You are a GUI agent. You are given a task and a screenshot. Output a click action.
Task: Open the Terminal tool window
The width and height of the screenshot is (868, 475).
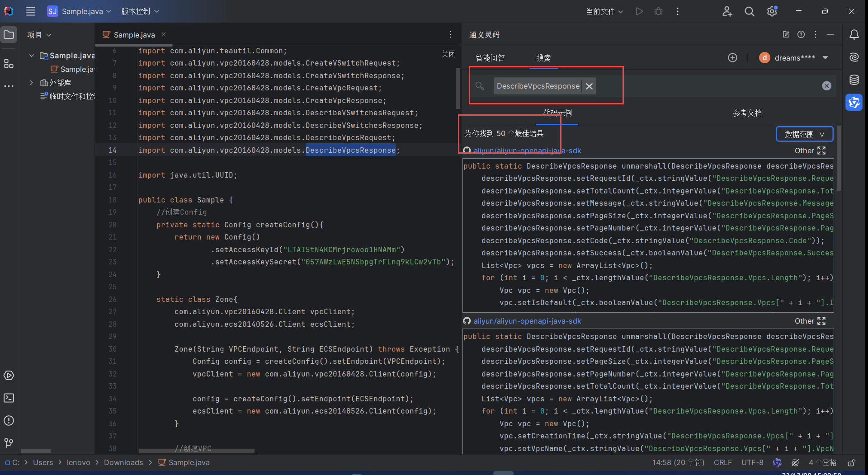click(x=9, y=398)
